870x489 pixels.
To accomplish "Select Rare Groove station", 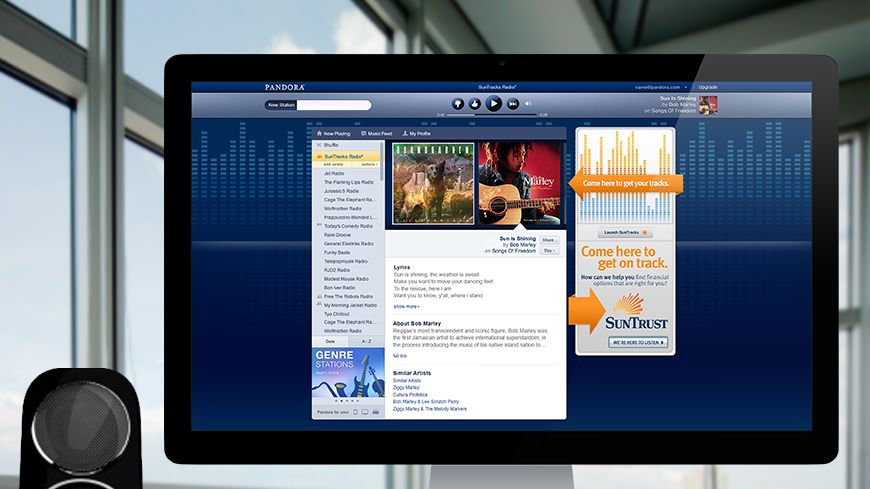I will [337, 235].
